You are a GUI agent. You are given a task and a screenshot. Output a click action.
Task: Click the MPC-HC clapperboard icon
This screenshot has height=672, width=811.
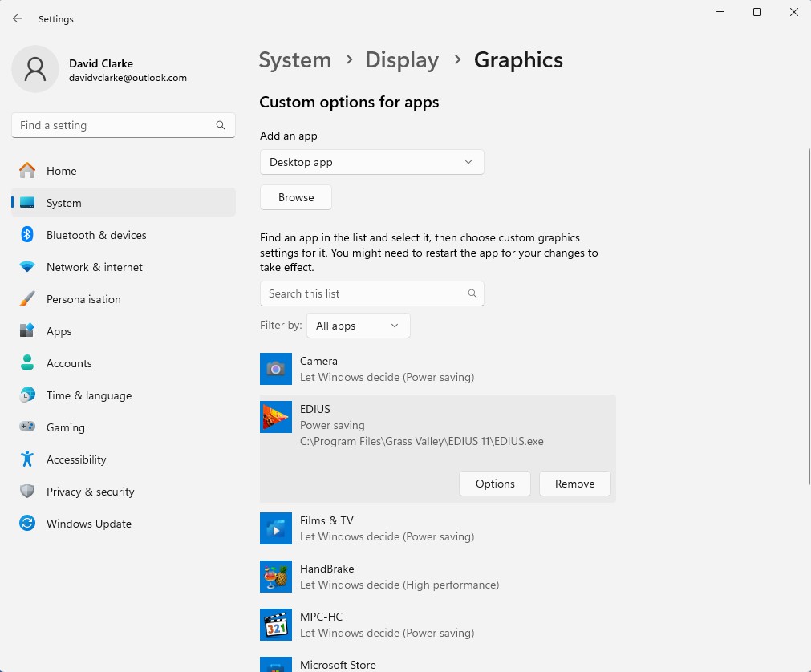click(276, 625)
